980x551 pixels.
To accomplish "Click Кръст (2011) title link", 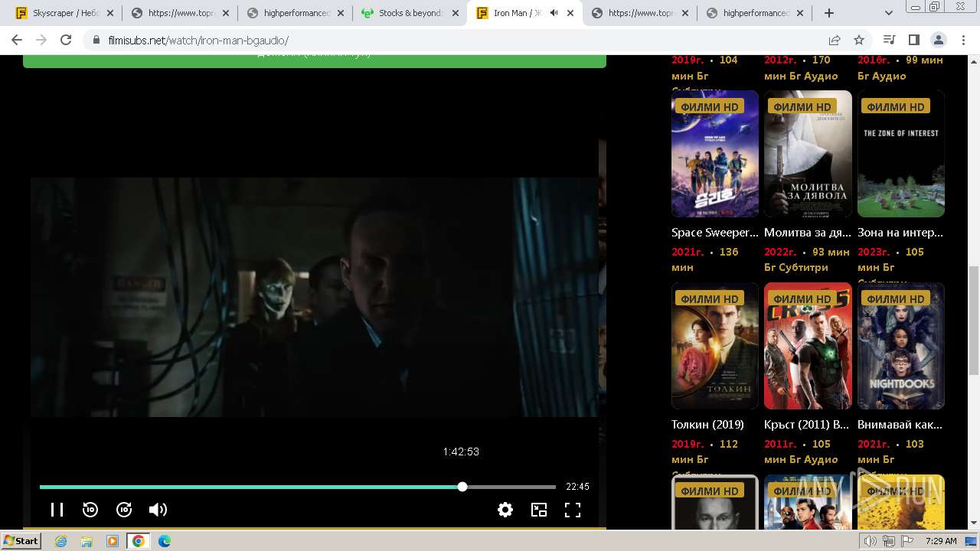I will tap(807, 425).
